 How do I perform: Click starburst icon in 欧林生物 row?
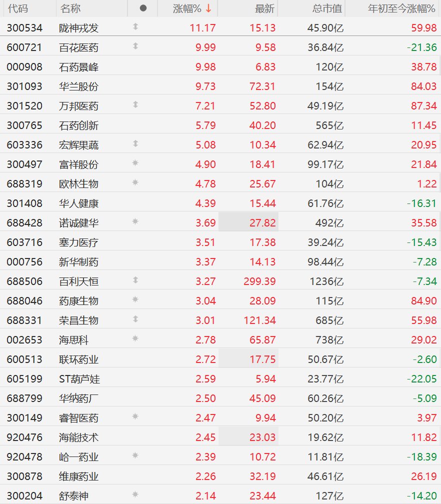(135, 182)
